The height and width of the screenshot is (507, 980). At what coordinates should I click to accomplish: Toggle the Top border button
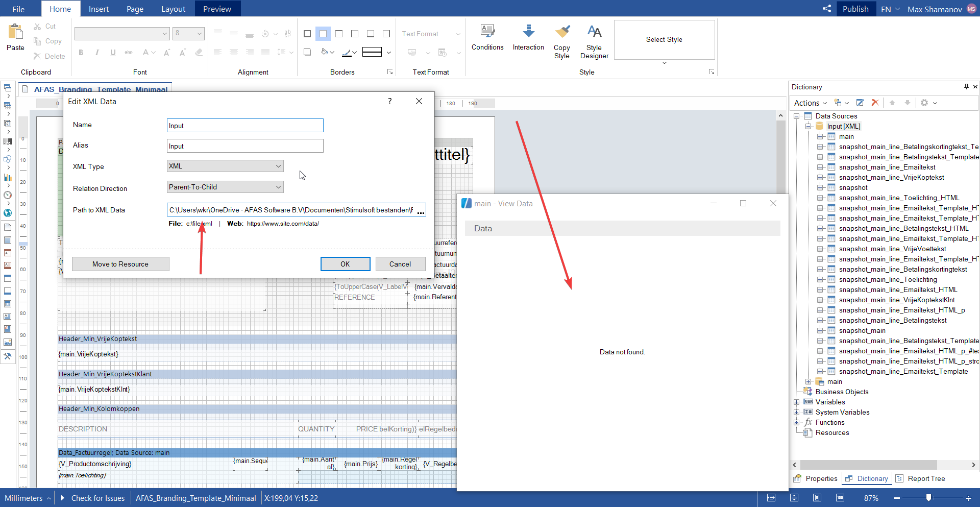click(x=339, y=34)
